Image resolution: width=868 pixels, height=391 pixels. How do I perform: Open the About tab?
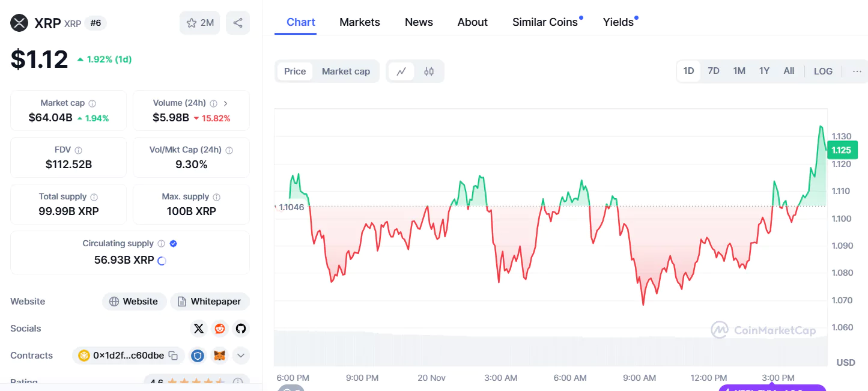point(473,22)
